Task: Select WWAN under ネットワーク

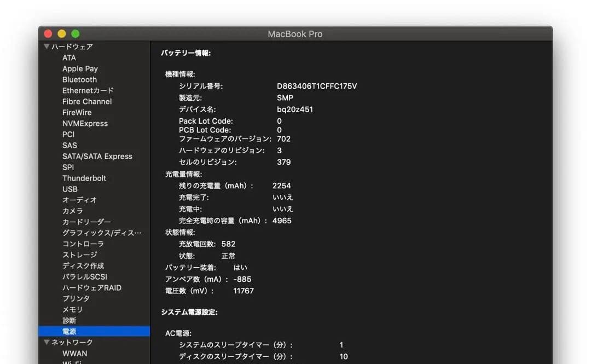Action: point(74,353)
